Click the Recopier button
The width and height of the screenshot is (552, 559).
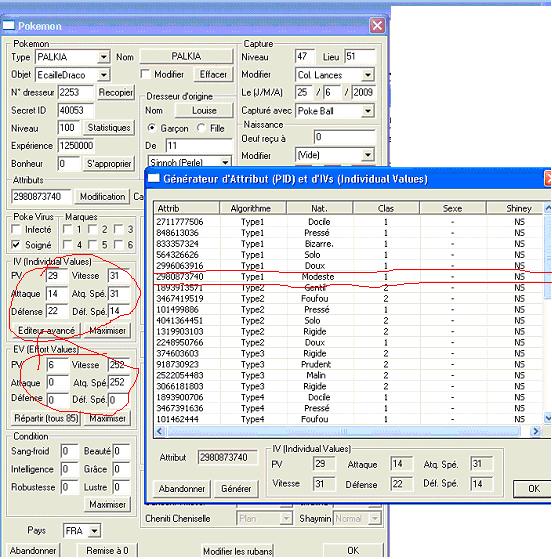(x=116, y=92)
